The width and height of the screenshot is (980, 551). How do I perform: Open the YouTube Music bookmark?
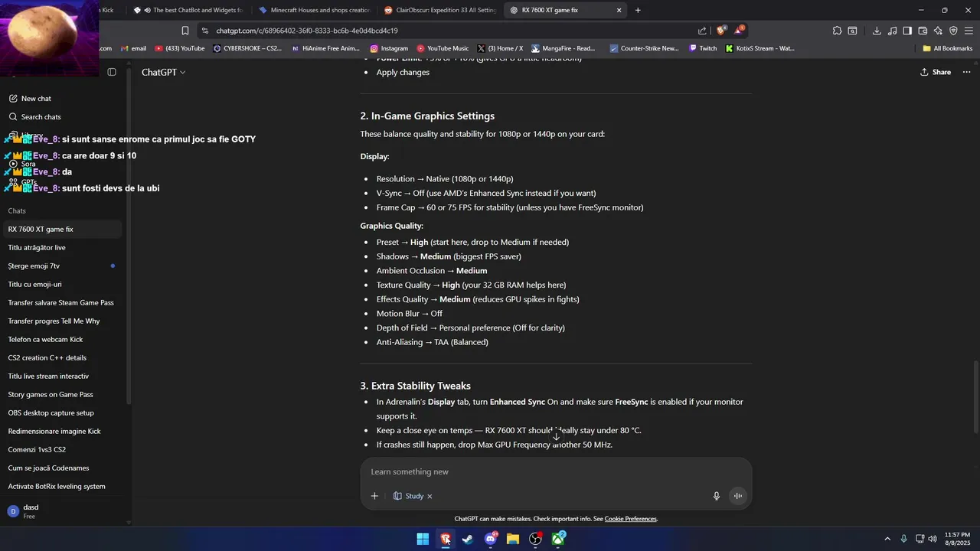click(x=443, y=48)
